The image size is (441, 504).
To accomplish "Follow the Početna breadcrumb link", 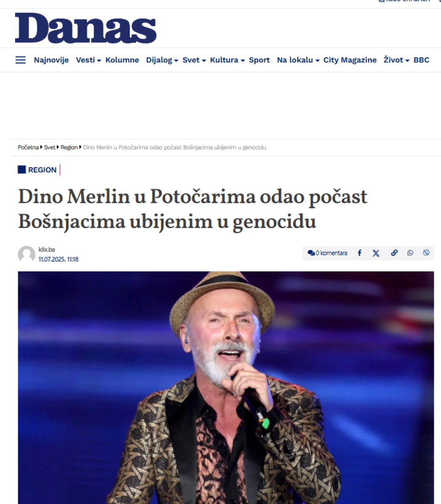I will pyautogui.click(x=28, y=147).
